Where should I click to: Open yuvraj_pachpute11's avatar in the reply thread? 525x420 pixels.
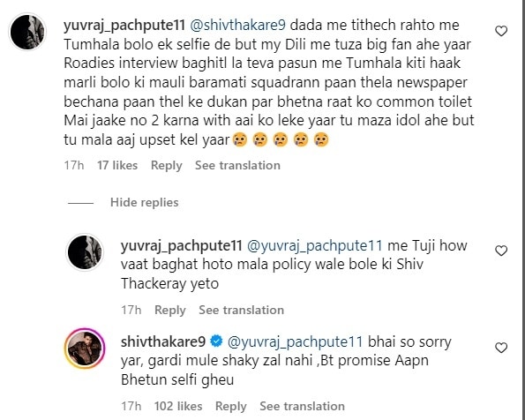pos(85,251)
